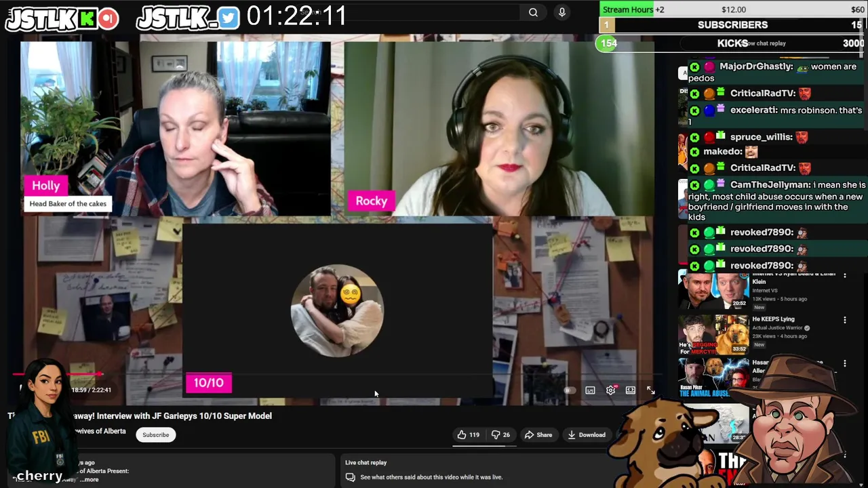Click the '13K views · 5 hours ago' text
The width and height of the screenshot is (868, 488).
[x=779, y=299]
